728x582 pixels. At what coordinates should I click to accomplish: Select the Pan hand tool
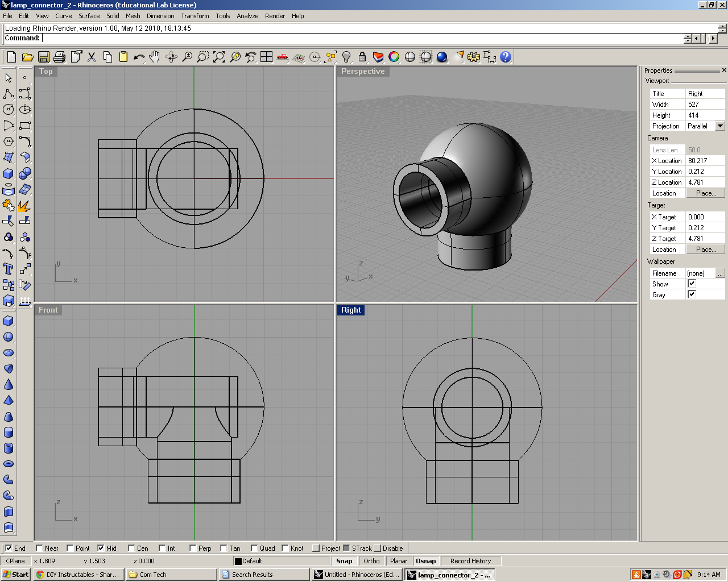pyautogui.click(x=155, y=57)
